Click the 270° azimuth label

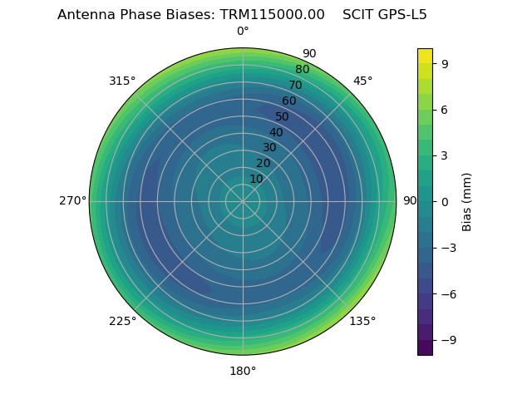[73, 201]
